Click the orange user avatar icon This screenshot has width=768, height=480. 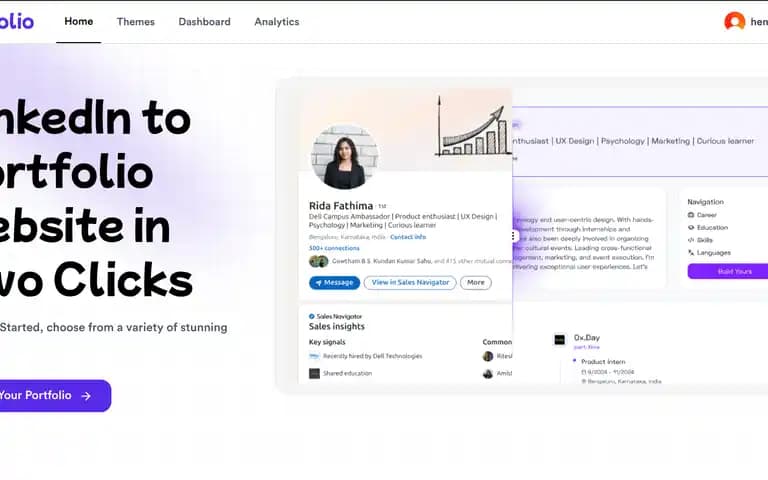(x=735, y=21)
